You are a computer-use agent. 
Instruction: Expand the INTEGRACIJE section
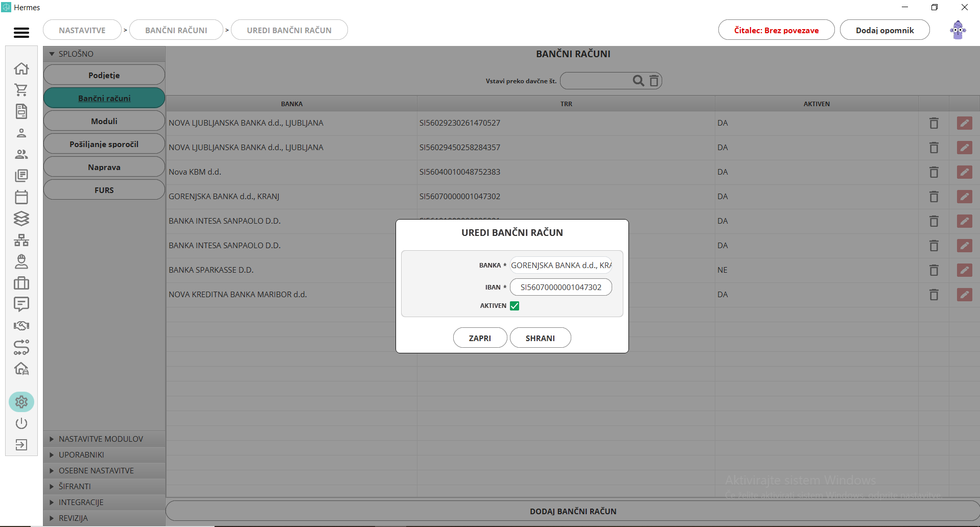click(x=104, y=502)
